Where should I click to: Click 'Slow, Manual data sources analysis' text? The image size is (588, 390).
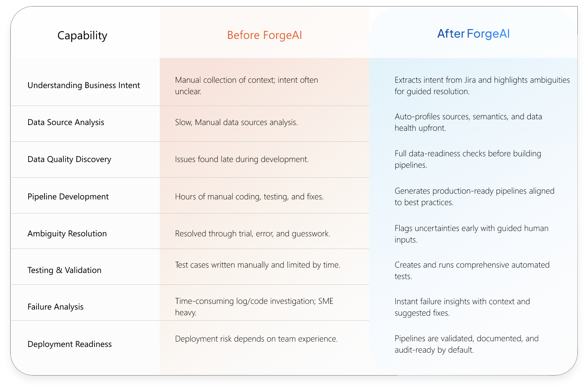click(236, 122)
